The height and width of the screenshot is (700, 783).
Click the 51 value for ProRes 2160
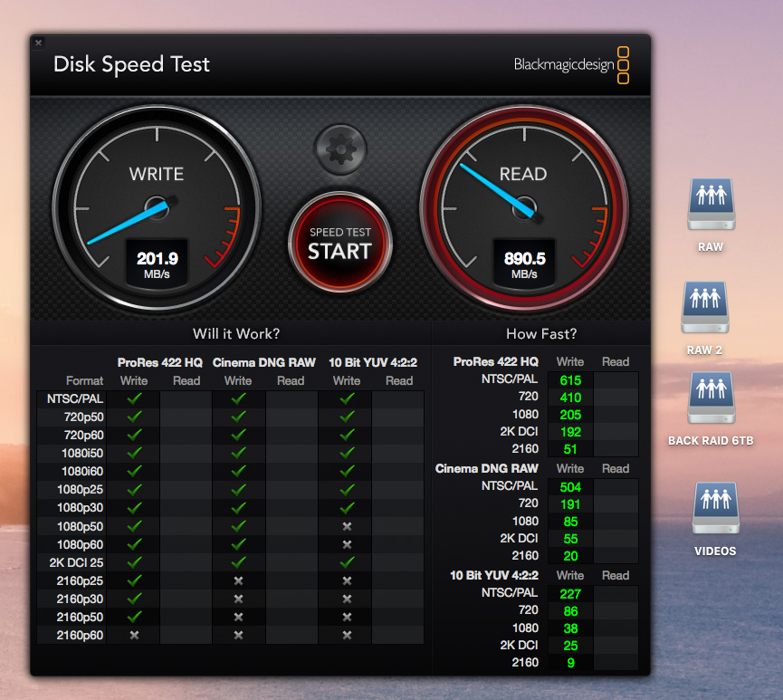tap(570, 449)
